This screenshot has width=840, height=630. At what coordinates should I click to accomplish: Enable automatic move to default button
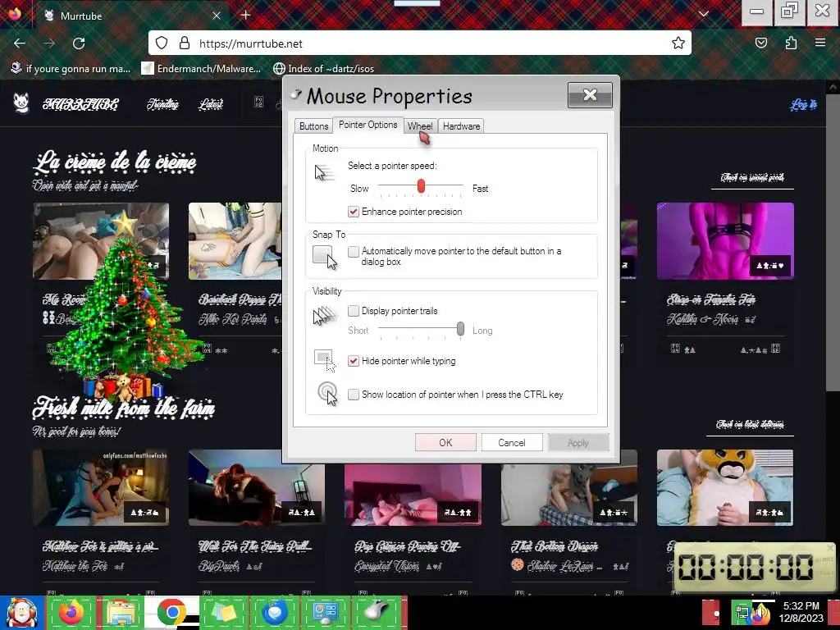pyautogui.click(x=353, y=251)
